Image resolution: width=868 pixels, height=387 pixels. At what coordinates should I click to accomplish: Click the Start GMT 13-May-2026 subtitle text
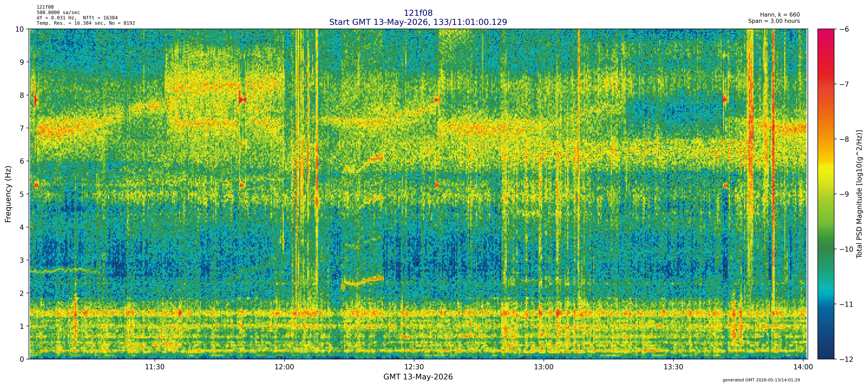point(418,22)
